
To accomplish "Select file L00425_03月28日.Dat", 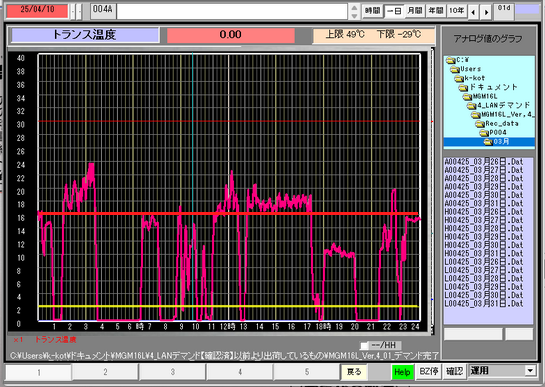I will [x=484, y=279].
